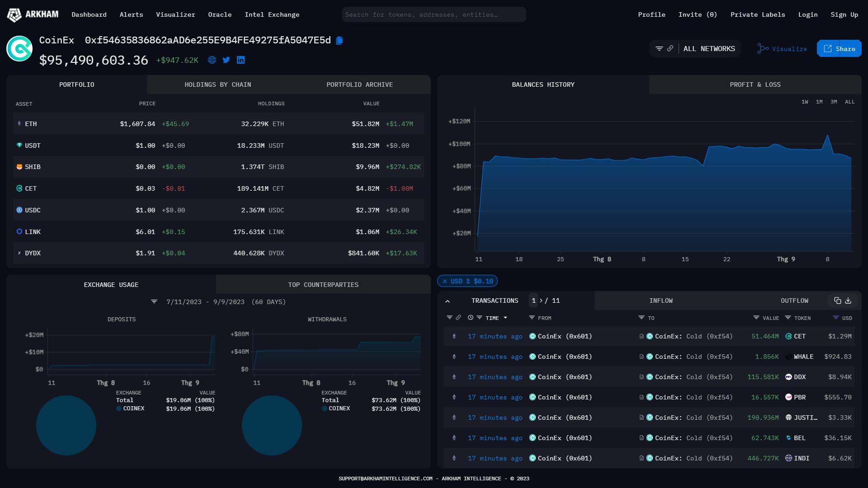Click the contract icon beside the DDX row recipient
Image resolution: width=868 pixels, height=488 pixels.
(x=642, y=377)
